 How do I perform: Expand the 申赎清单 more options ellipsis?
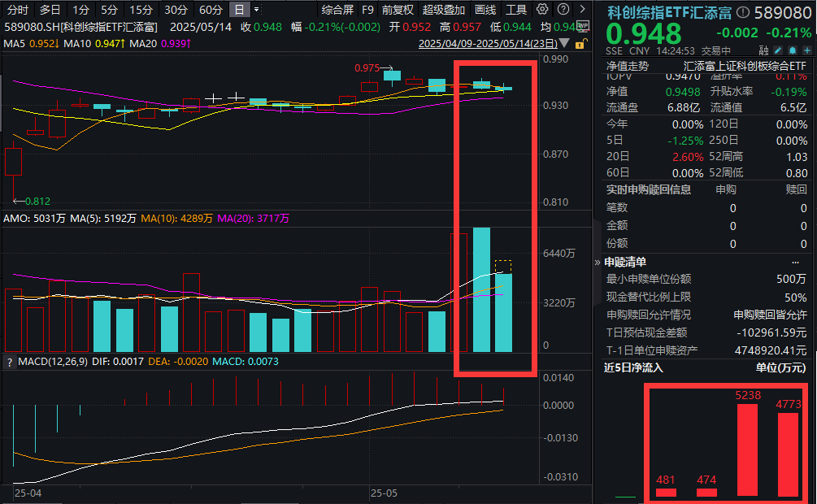pos(795,262)
